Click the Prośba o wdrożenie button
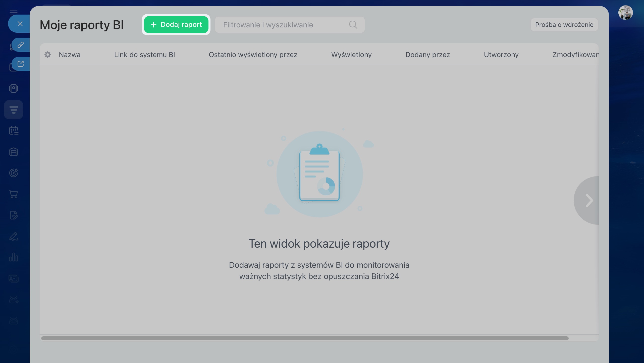The image size is (644, 363). pyautogui.click(x=564, y=25)
